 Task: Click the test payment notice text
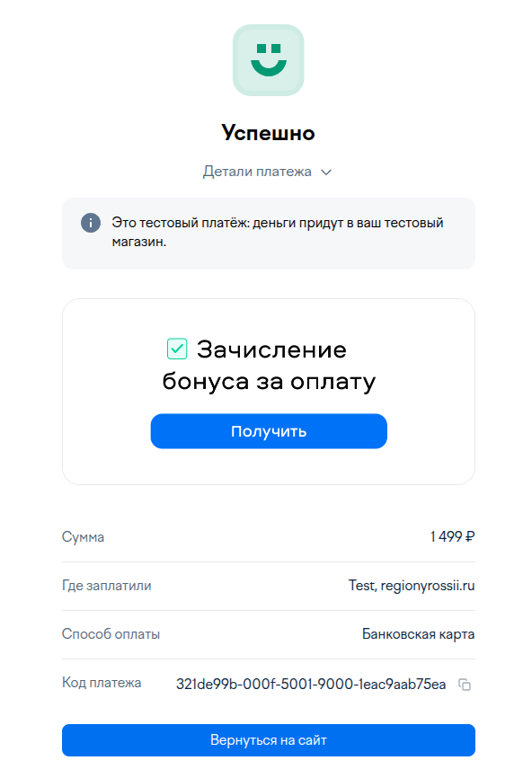click(x=278, y=232)
